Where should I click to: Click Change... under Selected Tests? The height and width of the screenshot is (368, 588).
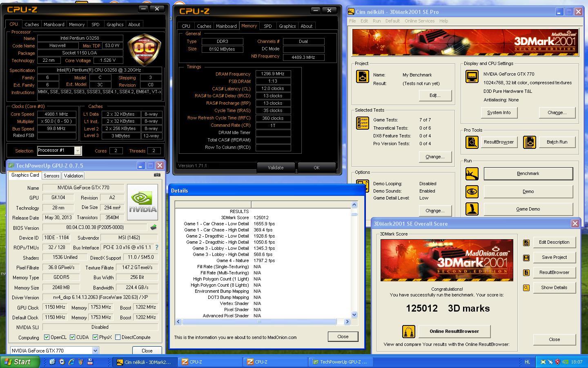435,157
